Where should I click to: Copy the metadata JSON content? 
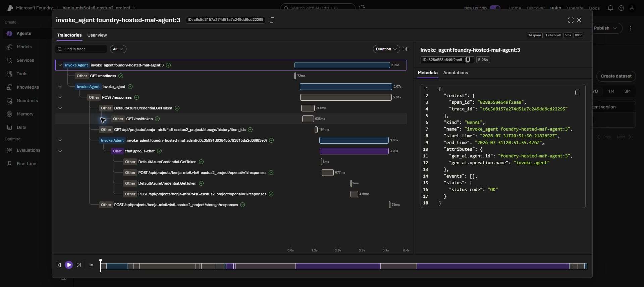(x=577, y=92)
